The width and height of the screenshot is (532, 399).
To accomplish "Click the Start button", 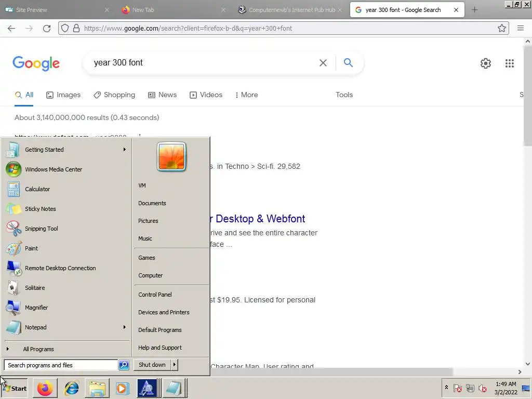I will (15, 389).
